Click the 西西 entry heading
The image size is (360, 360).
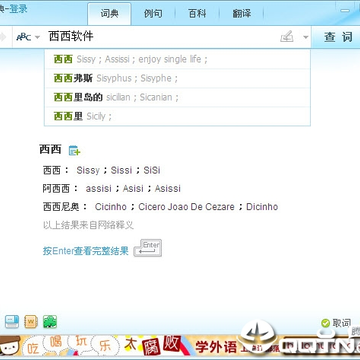tap(50, 150)
